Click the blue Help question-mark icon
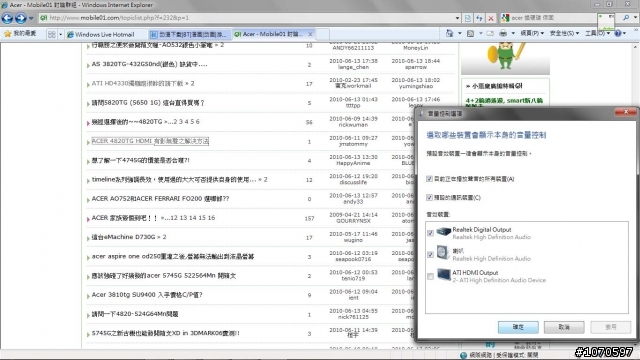Image resolution: width=640 pixels, height=360 pixels. click(618, 33)
